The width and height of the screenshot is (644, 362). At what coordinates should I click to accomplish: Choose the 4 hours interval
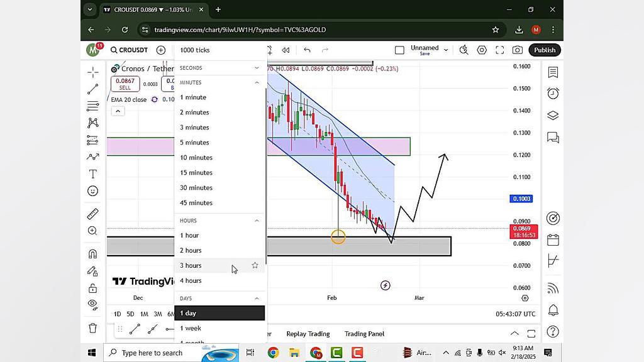click(219, 280)
